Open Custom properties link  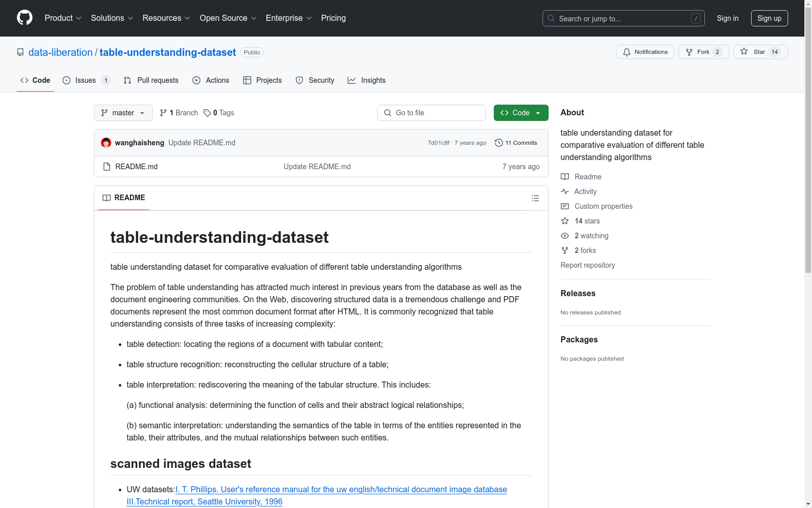point(597,206)
